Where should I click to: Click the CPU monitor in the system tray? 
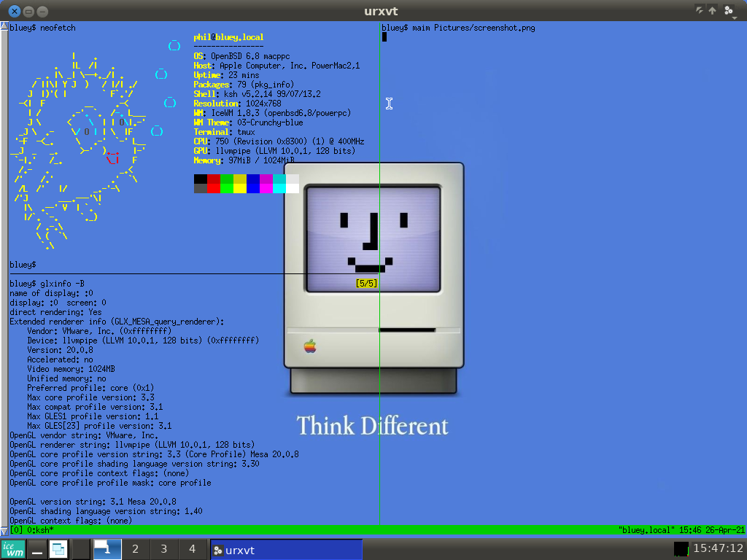(x=681, y=549)
